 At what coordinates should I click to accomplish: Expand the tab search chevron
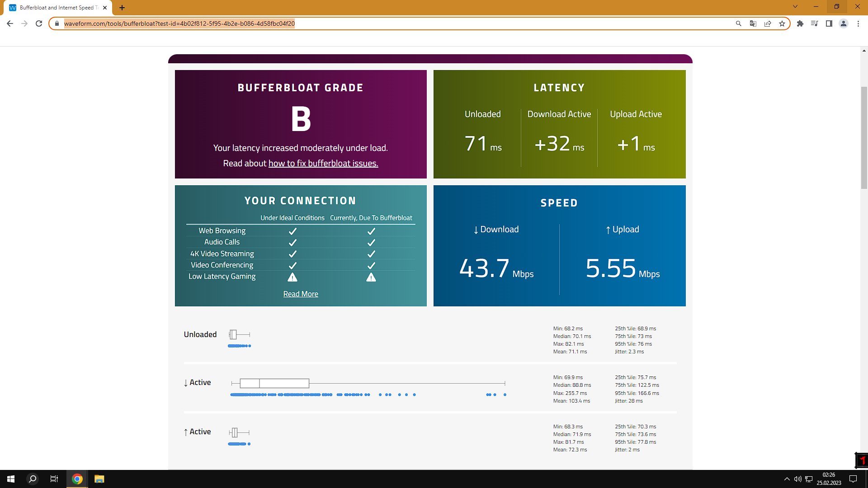(795, 7)
